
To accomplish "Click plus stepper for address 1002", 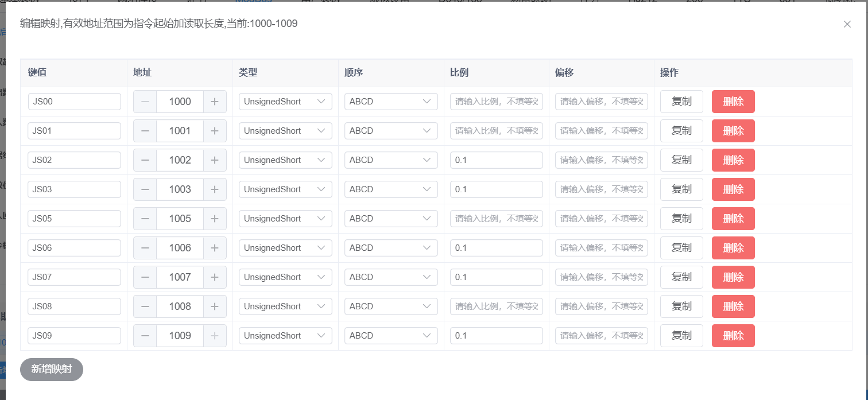I will (x=215, y=160).
